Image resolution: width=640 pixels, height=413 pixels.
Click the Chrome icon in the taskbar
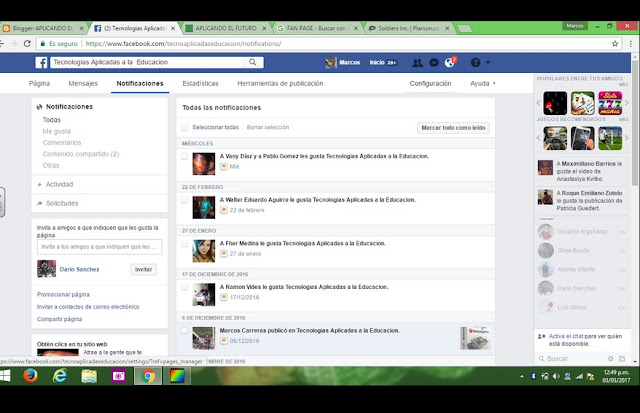pos(148,376)
